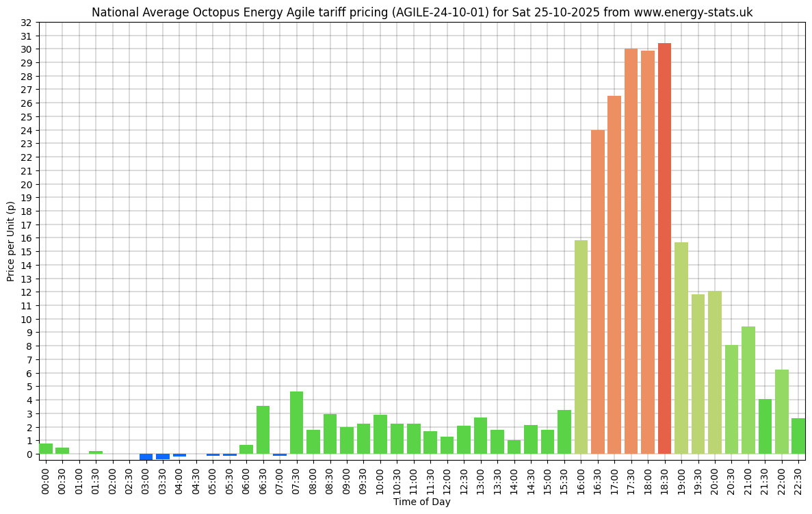Select the green bar at 08:30

pyautogui.click(x=330, y=434)
